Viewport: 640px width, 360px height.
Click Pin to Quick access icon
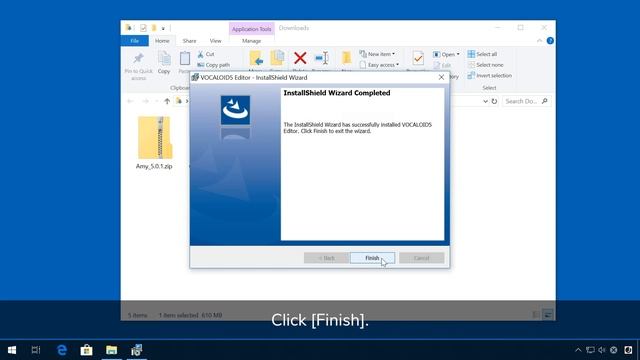click(x=138, y=58)
